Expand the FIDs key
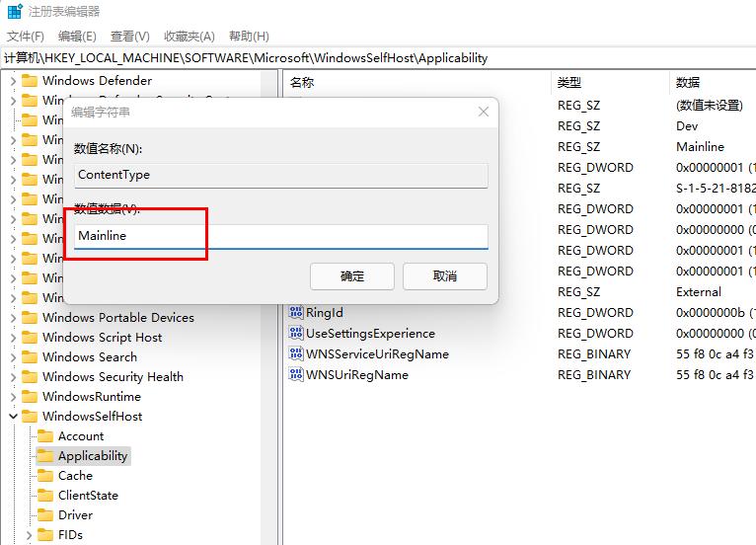The image size is (756, 545). (29, 535)
